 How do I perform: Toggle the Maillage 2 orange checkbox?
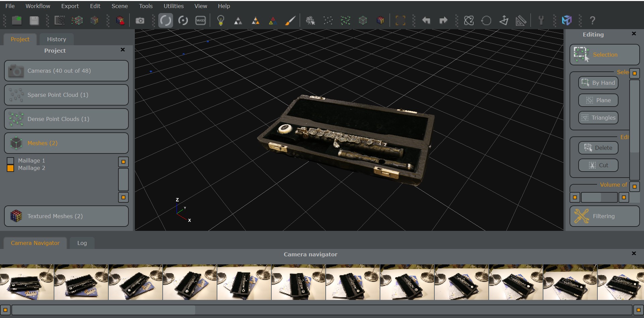coord(10,168)
